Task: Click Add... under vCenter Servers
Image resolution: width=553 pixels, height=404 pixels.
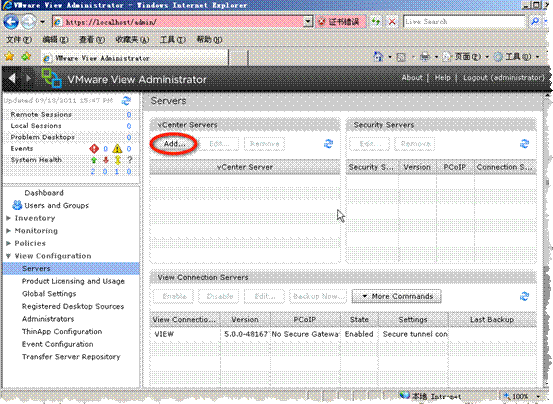Action: coord(174,144)
